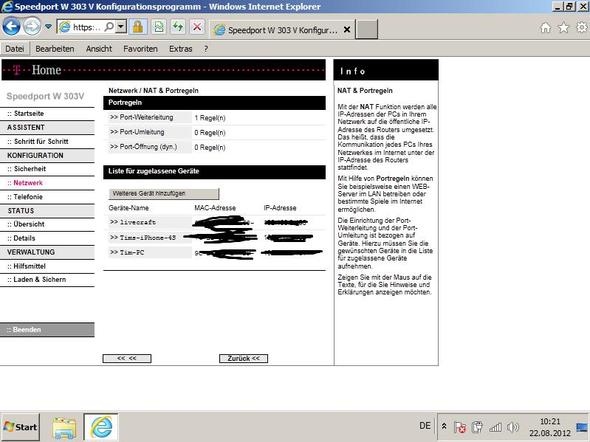Click the network signal tray icon
Viewport: 590px width, 442px height.
495,427
